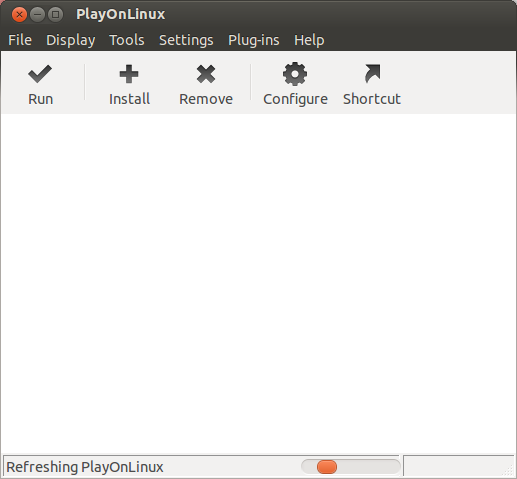517x479 pixels.
Task: Expand the Tools menu
Action: coord(127,40)
